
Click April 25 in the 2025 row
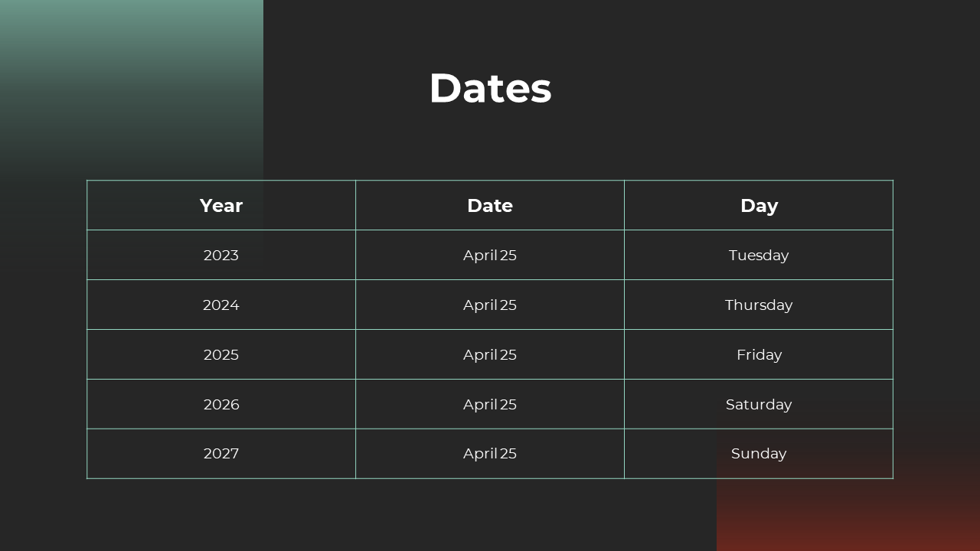click(x=490, y=354)
